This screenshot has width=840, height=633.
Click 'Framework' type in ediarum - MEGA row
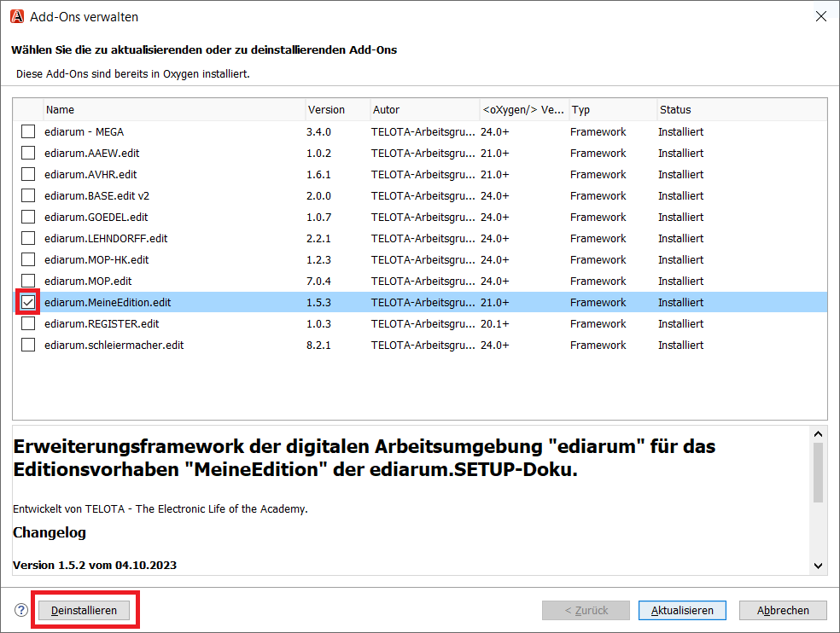point(598,131)
